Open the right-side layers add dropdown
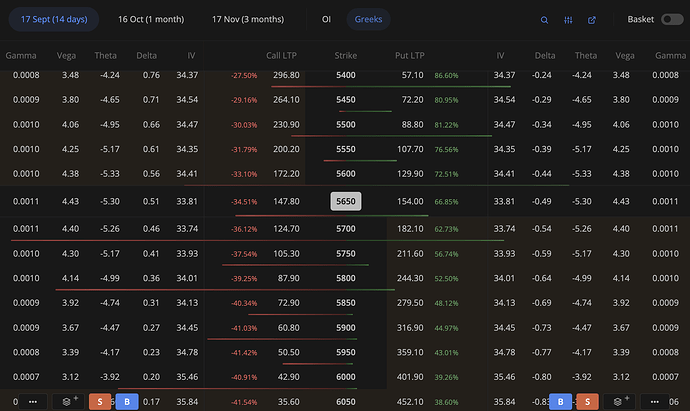The width and height of the screenshot is (690, 411). 622,401
